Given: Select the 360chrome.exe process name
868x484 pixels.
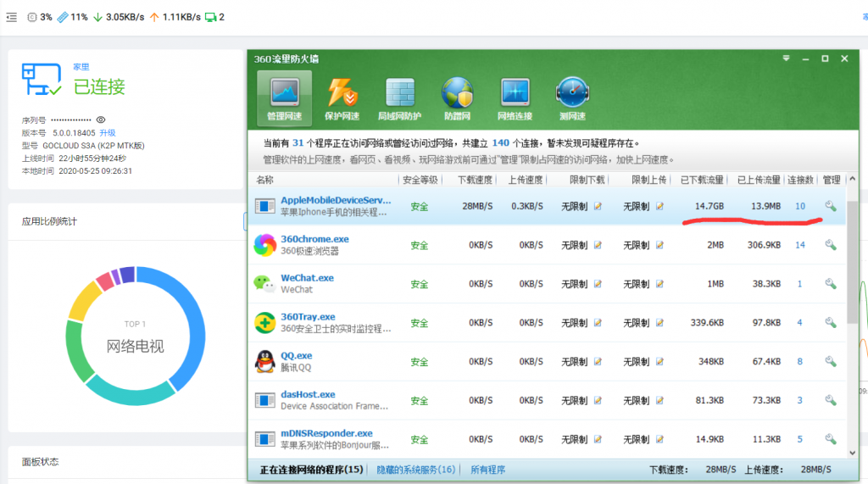Looking at the screenshot, I should tap(314, 239).
